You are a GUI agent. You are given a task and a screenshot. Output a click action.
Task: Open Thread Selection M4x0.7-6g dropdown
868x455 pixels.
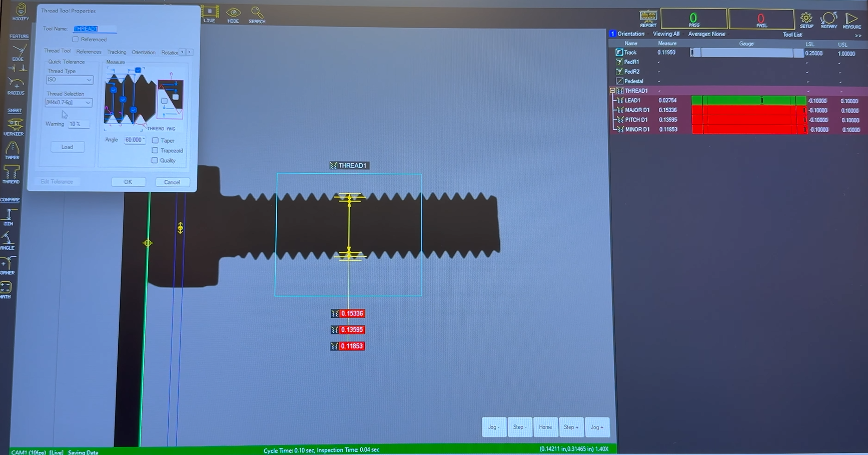pos(69,102)
